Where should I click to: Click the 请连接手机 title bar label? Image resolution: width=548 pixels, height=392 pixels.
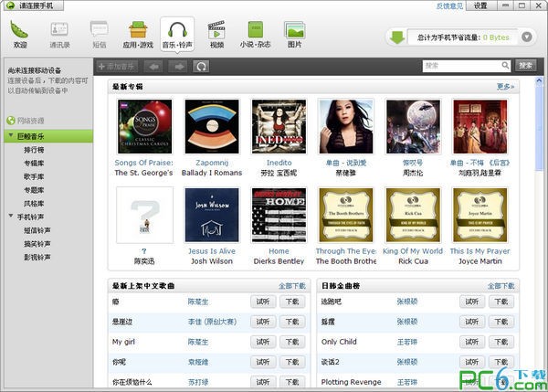(36, 5)
